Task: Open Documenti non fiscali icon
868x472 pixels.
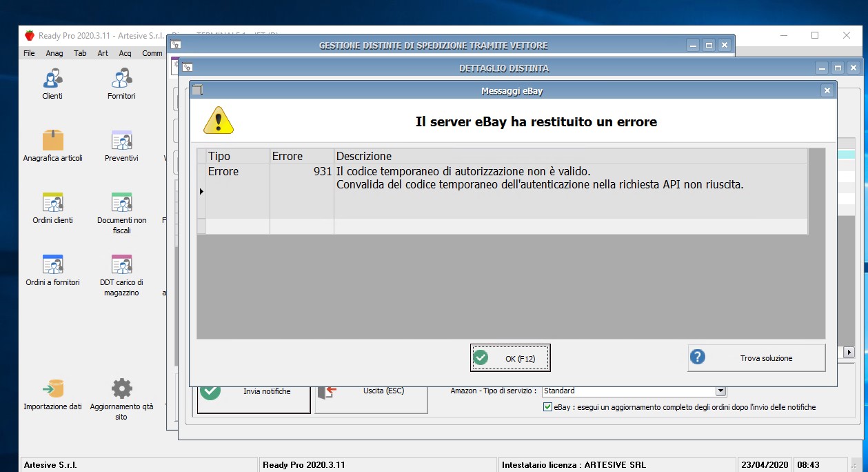Action: (121, 202)
